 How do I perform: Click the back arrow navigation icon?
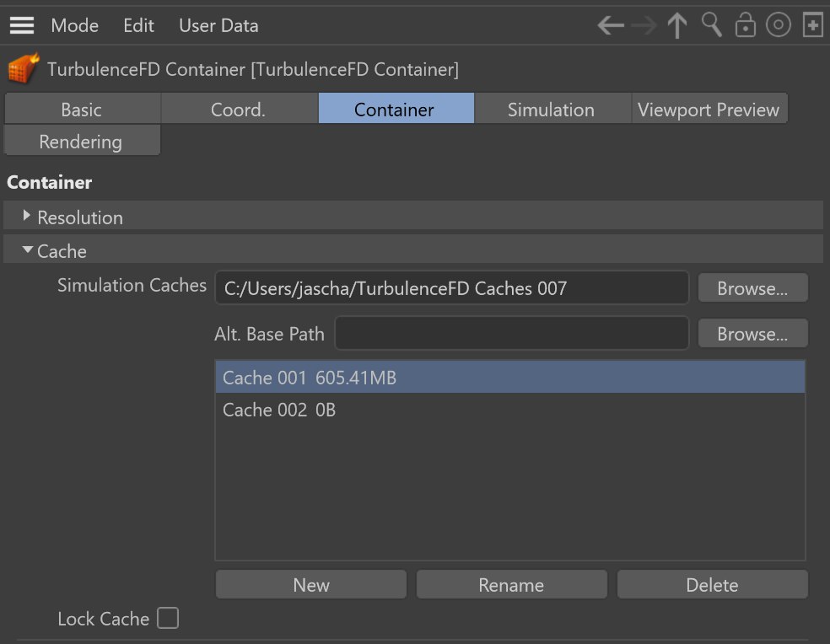pos(611,25)
